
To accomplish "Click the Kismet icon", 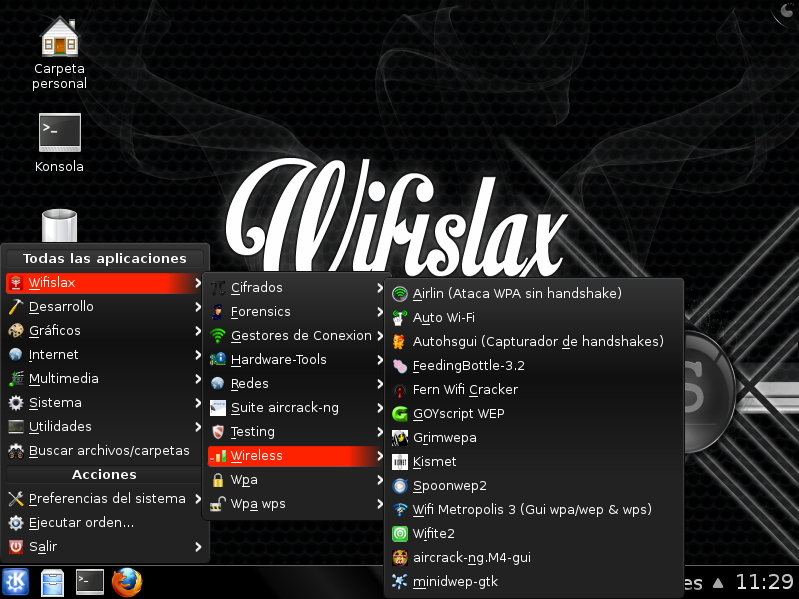I will click(400, 461).
